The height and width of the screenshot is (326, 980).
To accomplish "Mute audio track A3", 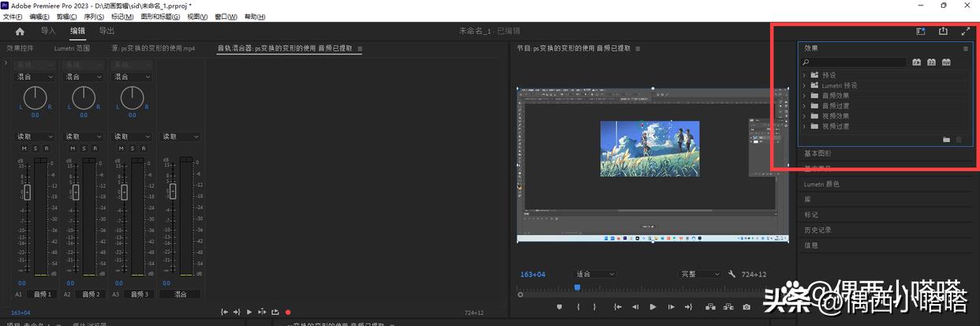I will tap(121, 148).
